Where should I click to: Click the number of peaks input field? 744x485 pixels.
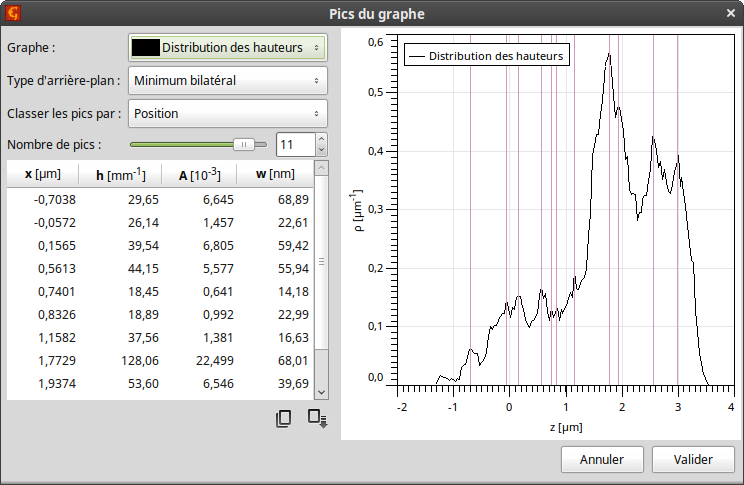pyautogui.click(x=296, y=144)
